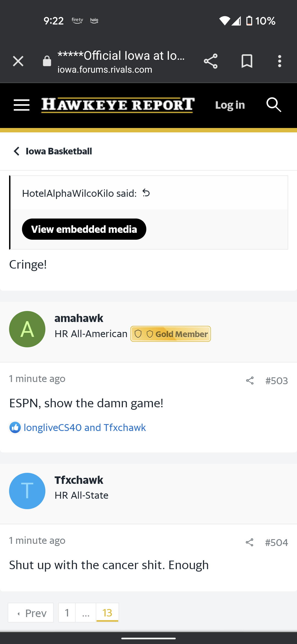Open the hamburger navigation menu
Viewport: 297px width, 644px height.
21,105
